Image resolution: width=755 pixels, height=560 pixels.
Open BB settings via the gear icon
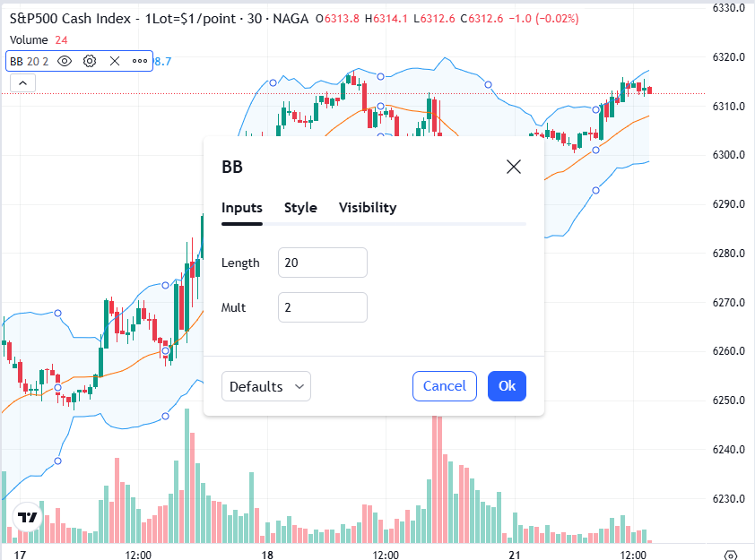click(88, 61)
